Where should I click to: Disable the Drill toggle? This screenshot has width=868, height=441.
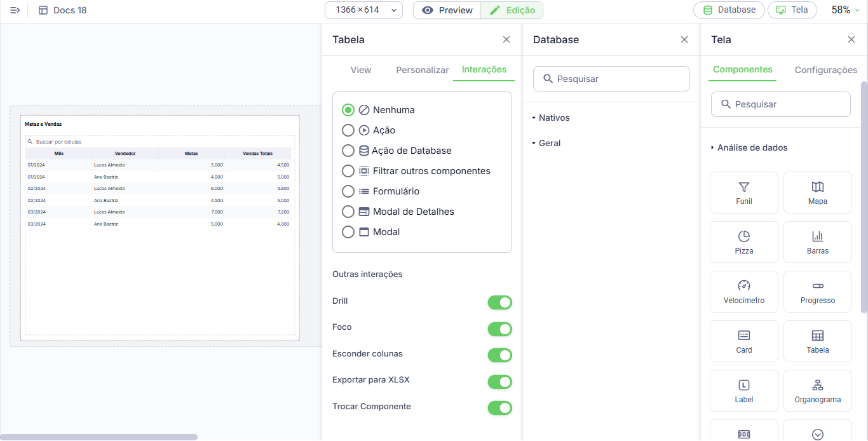[x=499, y=302]
